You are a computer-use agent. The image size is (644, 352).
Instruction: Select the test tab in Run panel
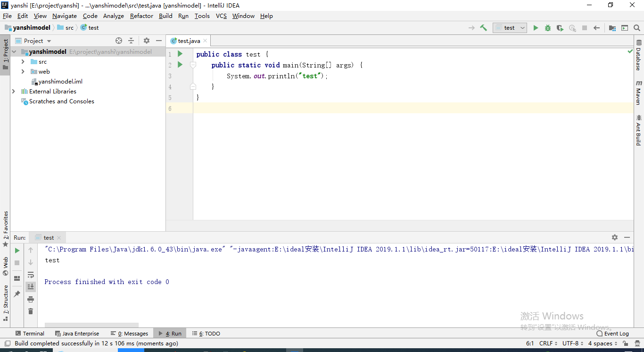click(x=49, y=237)
